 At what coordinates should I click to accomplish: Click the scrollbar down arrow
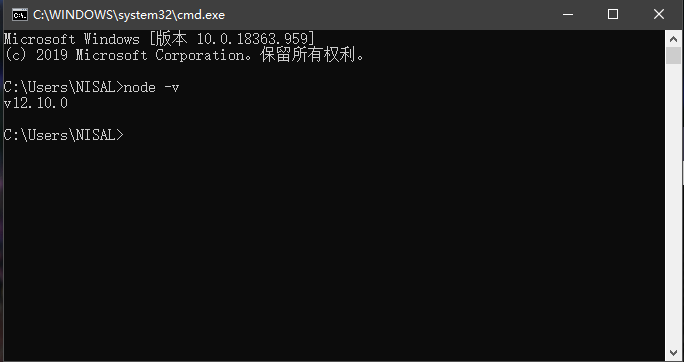673,352
